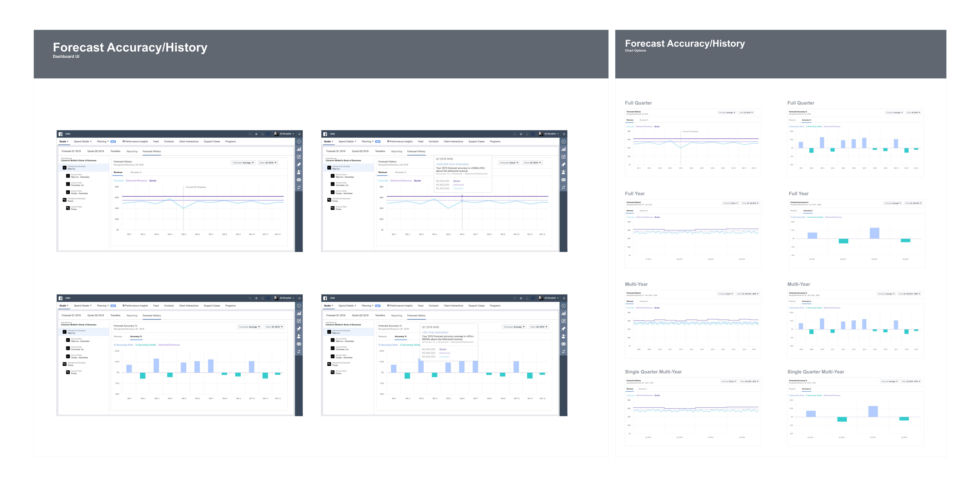The width and height of the screenshot is (980, 487).
Task: Click the star favorites icon in top-left dashboard
Action: pyautogui.click(x=256, y=134)
